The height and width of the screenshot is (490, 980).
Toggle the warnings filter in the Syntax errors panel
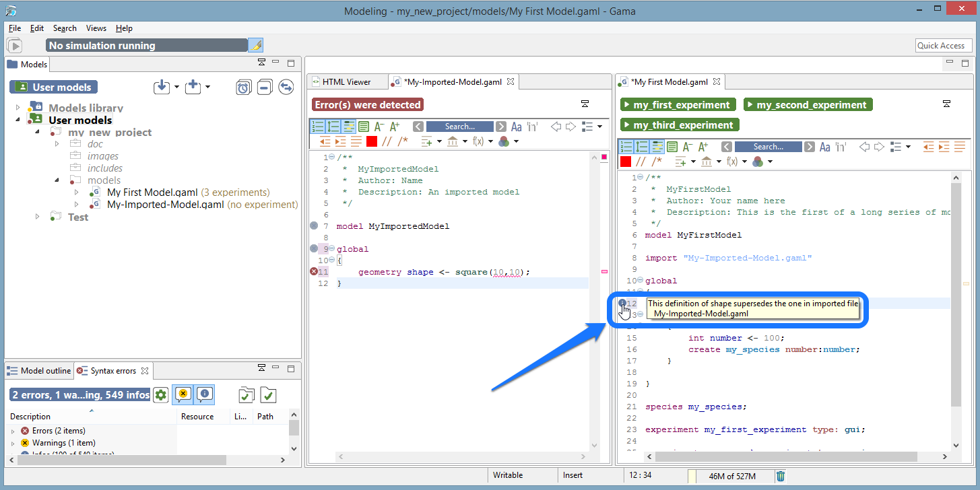click(x=183, y=395)
